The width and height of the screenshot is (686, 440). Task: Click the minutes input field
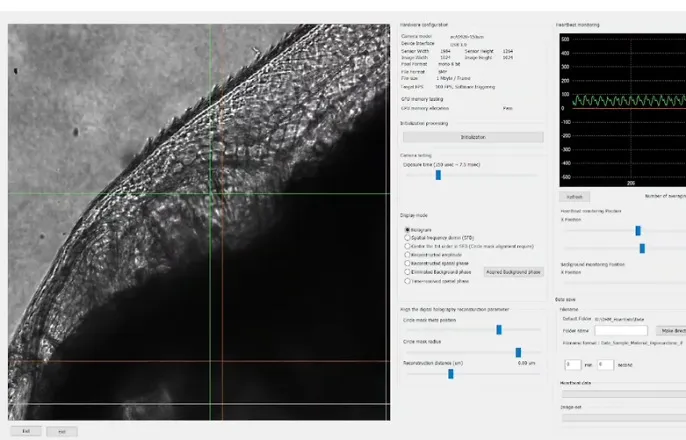(x=573, y=364)
